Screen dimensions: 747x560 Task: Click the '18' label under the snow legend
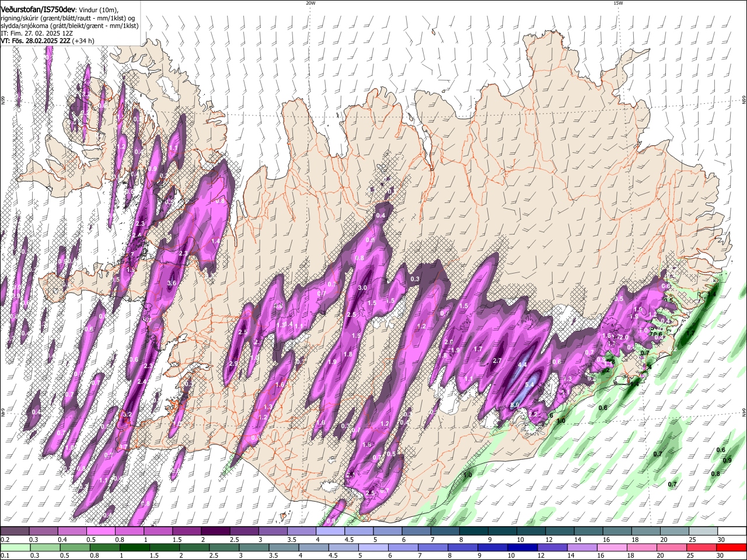(634, 540)
